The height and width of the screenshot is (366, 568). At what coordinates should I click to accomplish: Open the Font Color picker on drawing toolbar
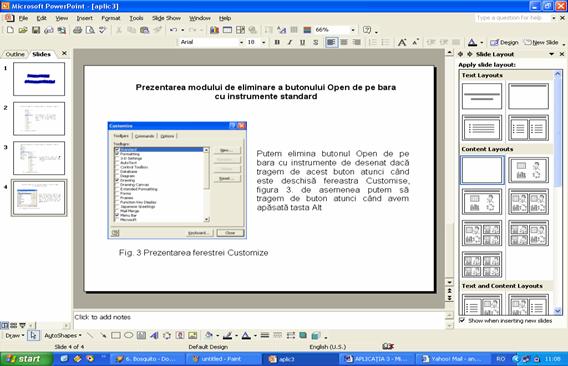[x=255, y=336]
